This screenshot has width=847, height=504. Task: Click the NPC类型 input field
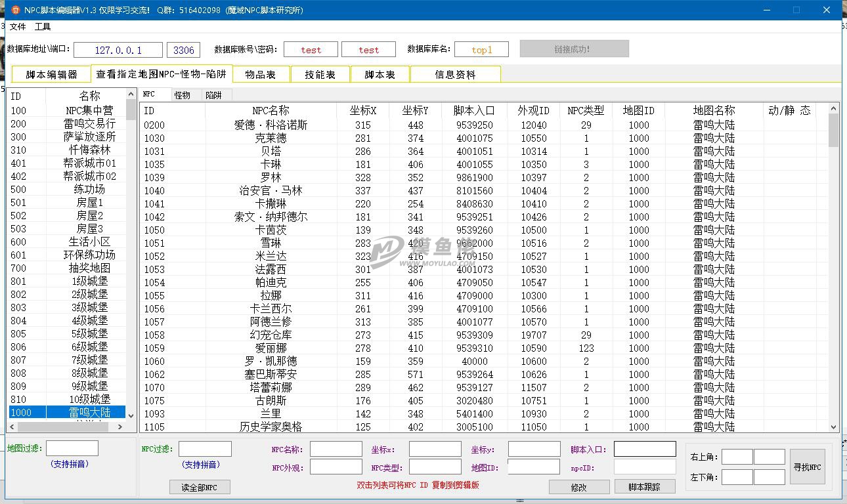(x=435, y=467)
